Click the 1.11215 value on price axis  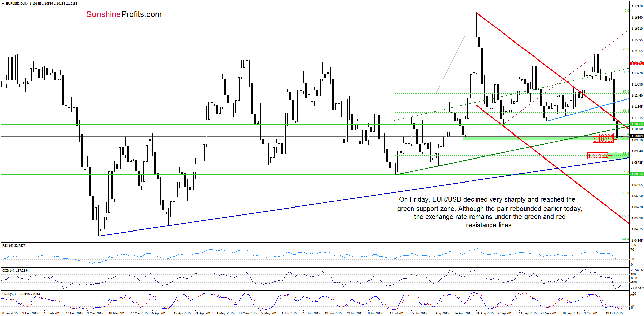pos(637,118)
